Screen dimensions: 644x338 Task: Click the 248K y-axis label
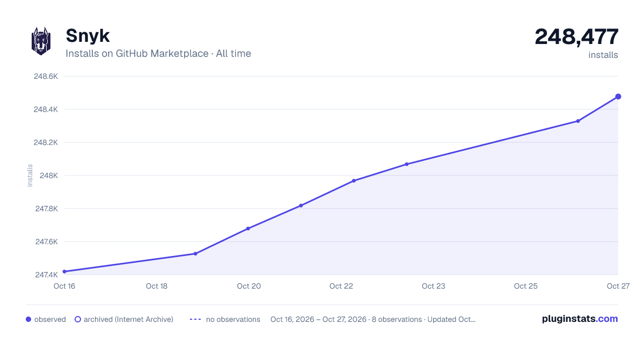point(48,175)
